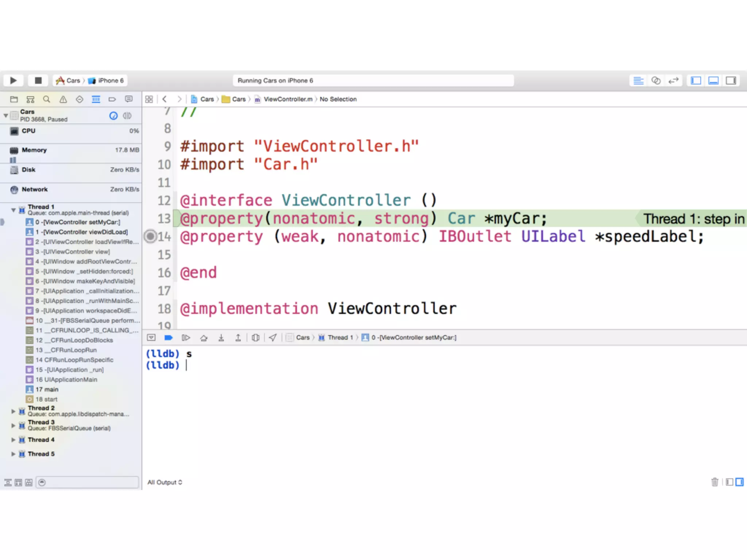
Task: Select ViewController.m in jump bar
Action: coord(287,99)
